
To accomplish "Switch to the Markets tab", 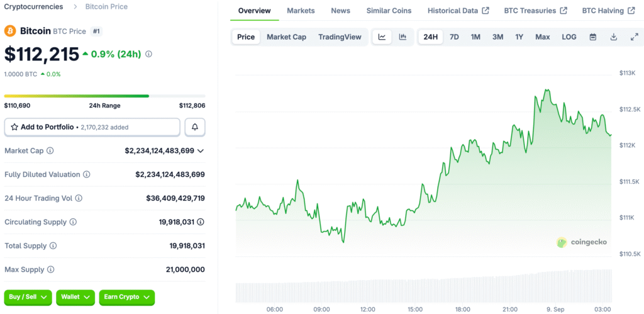I will (x=301, y=11).
